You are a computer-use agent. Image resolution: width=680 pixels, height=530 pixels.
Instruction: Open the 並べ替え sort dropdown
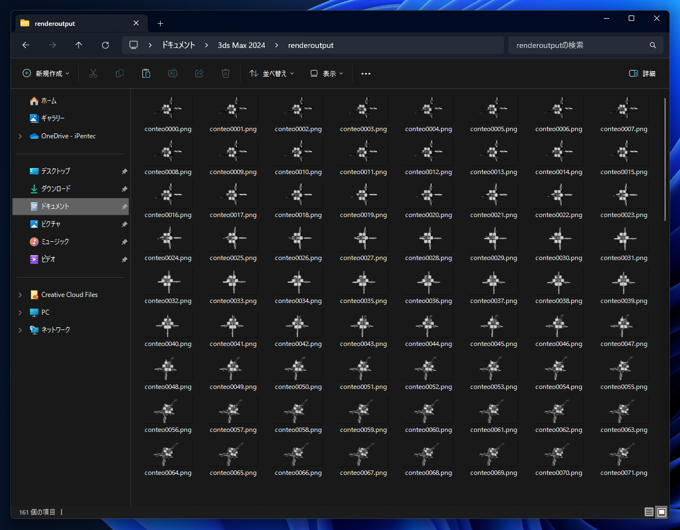(x=272, y=74)
